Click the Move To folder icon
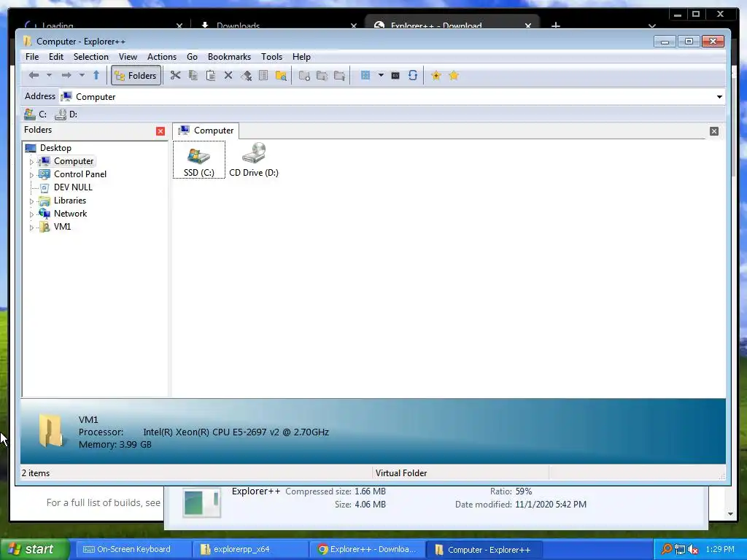 (340, 75)
